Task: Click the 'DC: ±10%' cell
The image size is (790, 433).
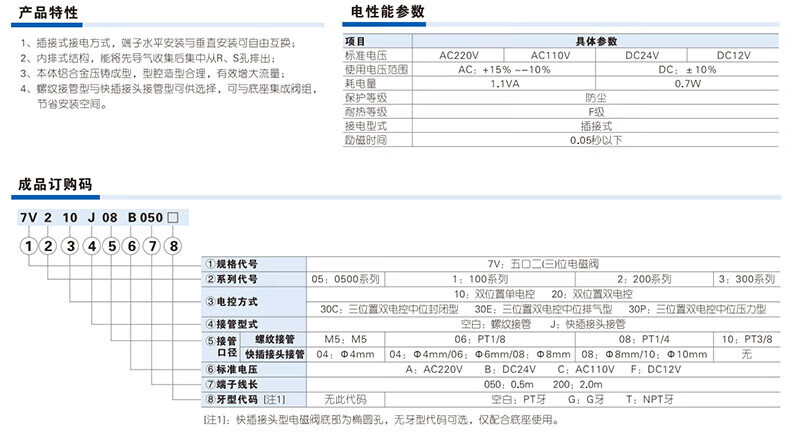Action: (687, 70)
